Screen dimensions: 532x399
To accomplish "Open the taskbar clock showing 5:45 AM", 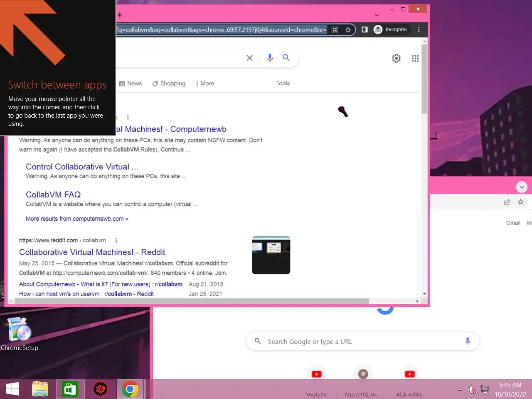I will click(510, 389).
